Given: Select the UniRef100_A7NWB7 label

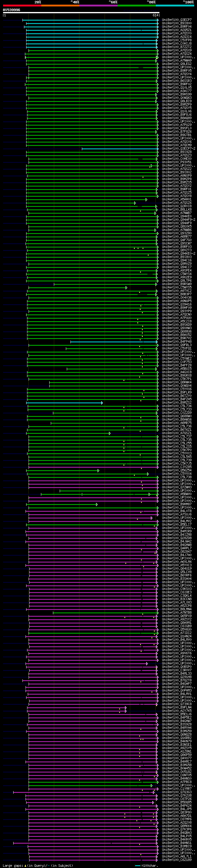Looking at the screenshot, I should coord(177,213).
